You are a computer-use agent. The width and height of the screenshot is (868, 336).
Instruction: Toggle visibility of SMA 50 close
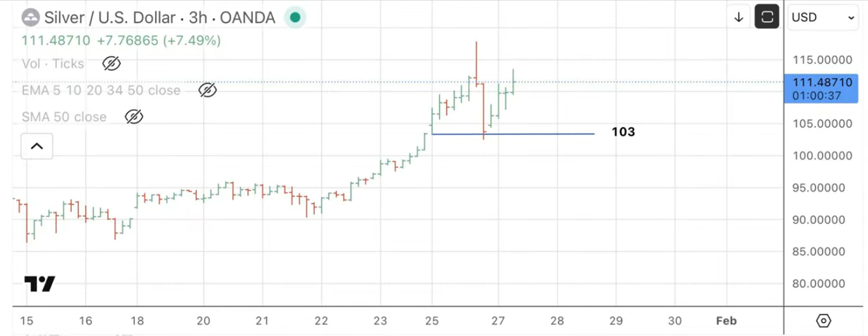coord(133,117)
